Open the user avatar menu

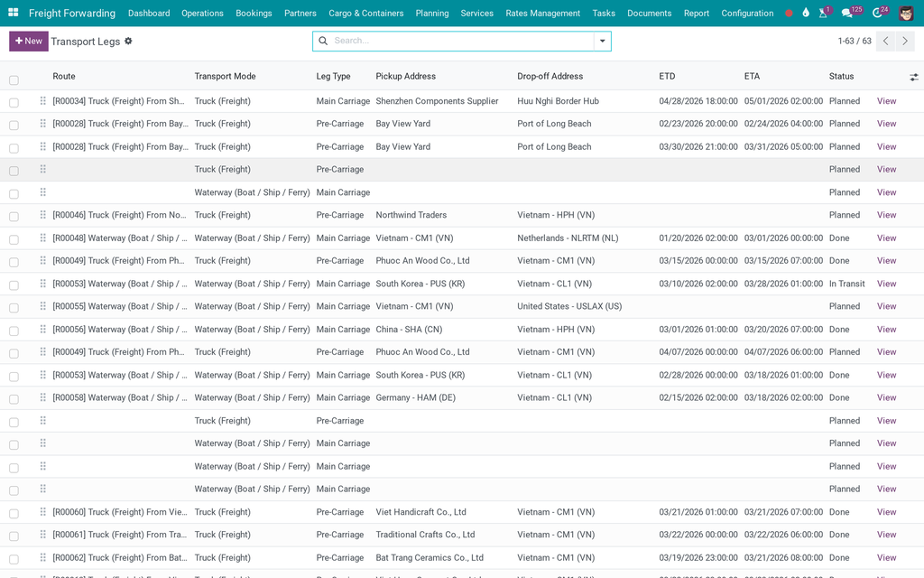tap(906, 13)
